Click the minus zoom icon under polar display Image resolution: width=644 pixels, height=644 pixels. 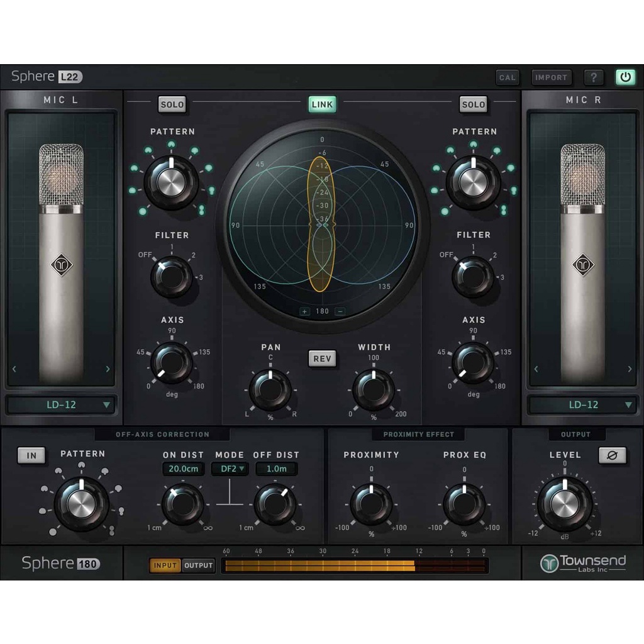click(x=340, y=311)
